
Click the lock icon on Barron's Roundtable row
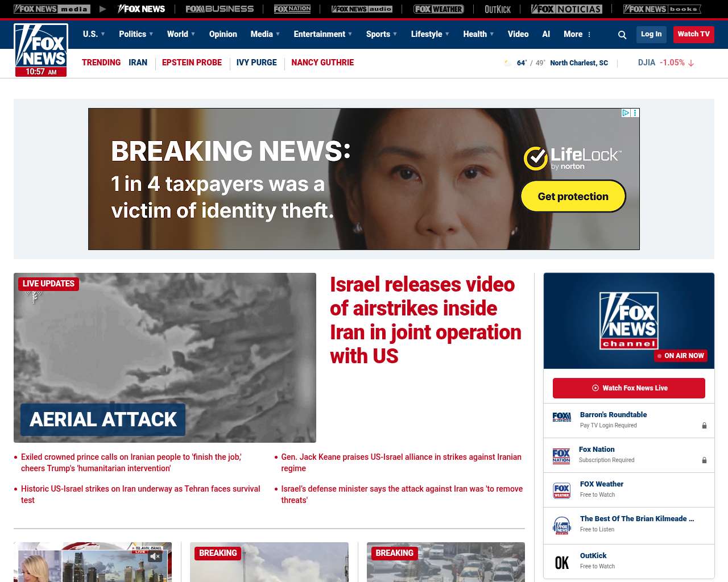point(704,426)
